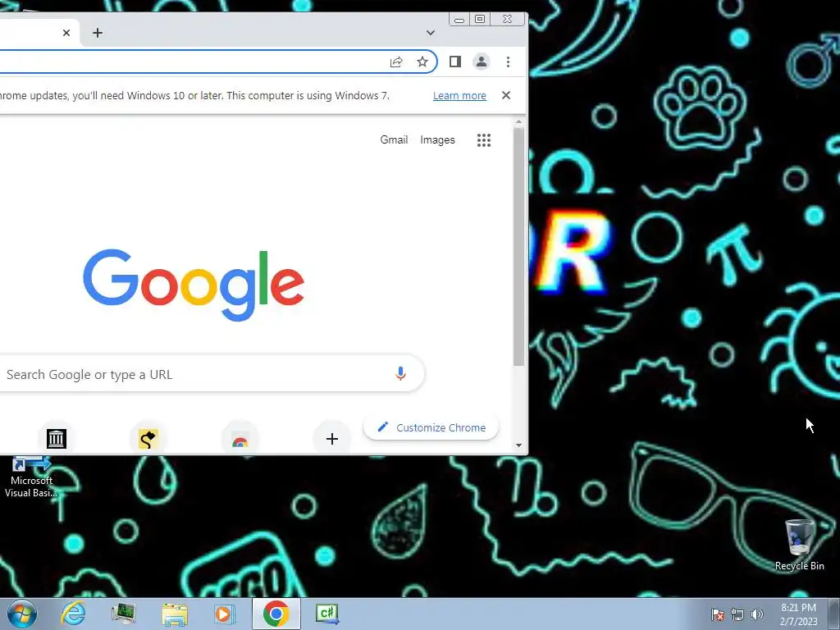Open the yellow road sign shortcut tile
Viewport: 840px width, 630px height.
pyautogui.click(x=148, y=439)
